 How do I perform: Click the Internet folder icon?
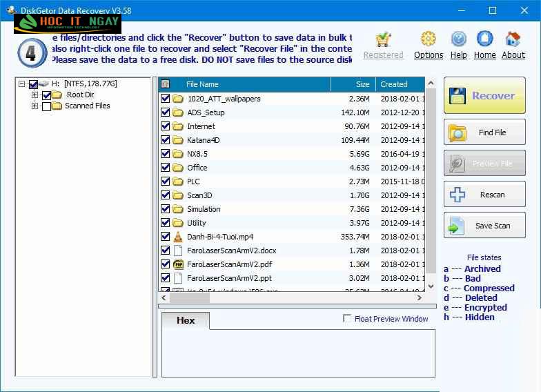tap(178, 126)
